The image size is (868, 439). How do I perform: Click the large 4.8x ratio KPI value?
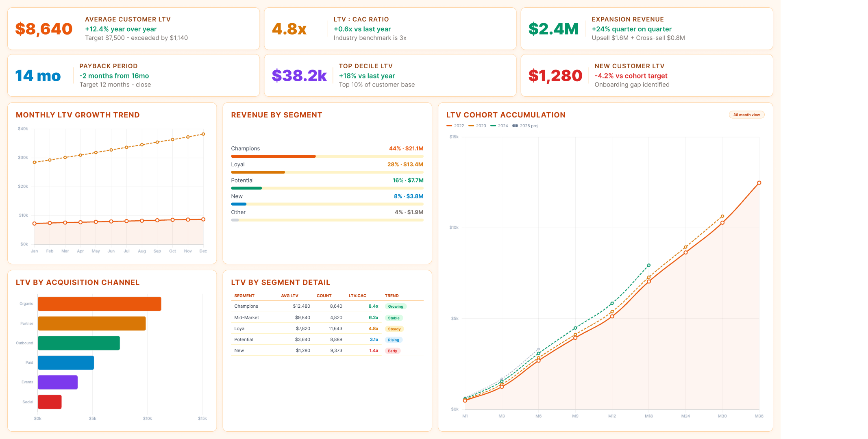[289, 29]
